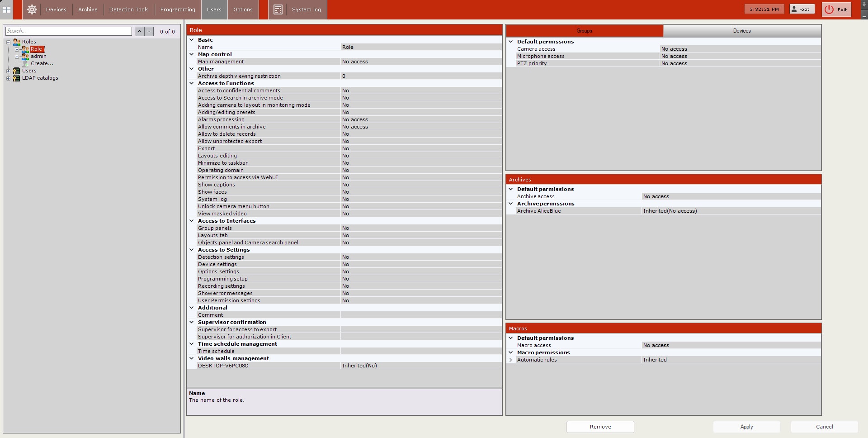
Task: Expand the LDAP catalogs tree node
Action: 8,78
